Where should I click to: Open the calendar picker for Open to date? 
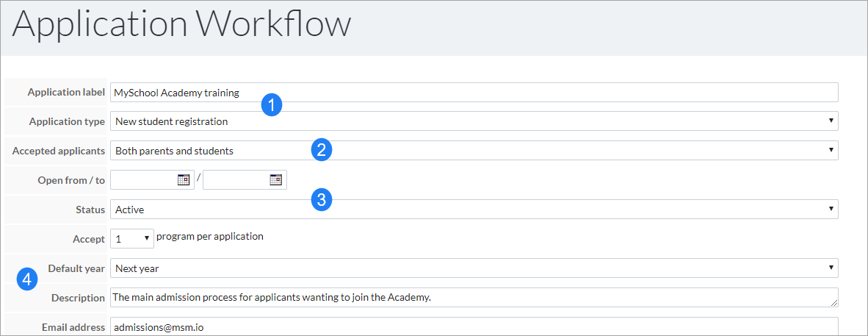pos(275,179)
